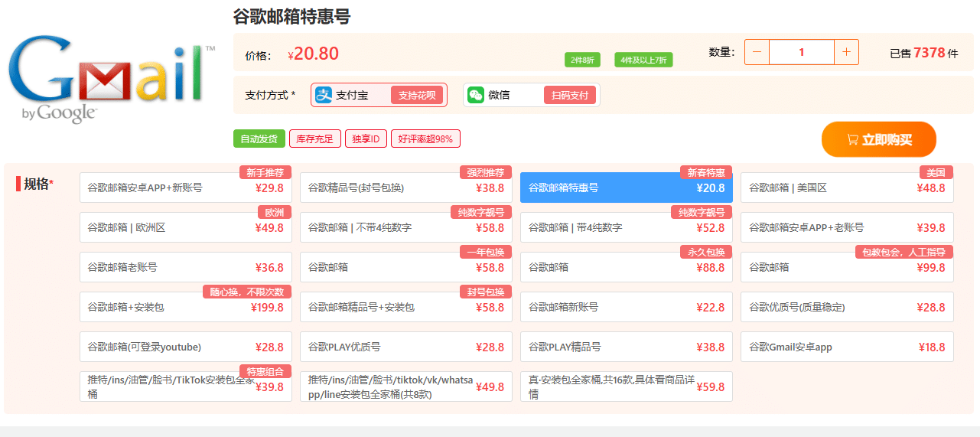
Task: Click the 支付方式 label
Action: point(270,95)
